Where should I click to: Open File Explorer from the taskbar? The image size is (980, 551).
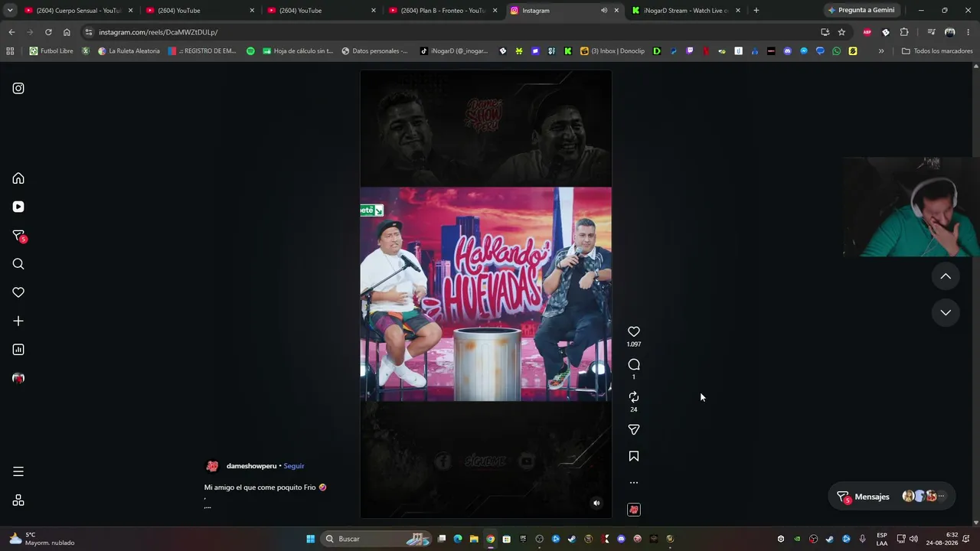click(x=474, y=539)
